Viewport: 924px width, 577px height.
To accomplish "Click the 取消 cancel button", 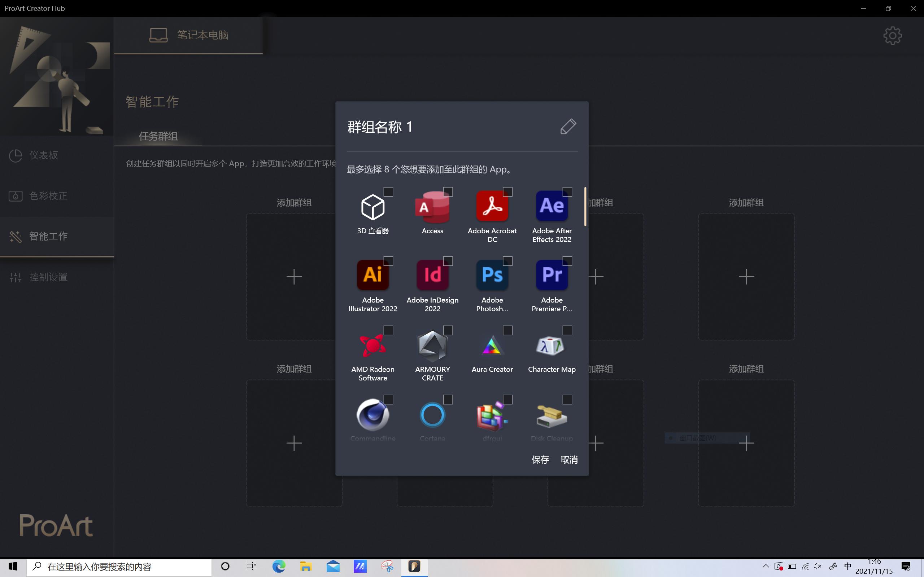I will coord(569,459).
